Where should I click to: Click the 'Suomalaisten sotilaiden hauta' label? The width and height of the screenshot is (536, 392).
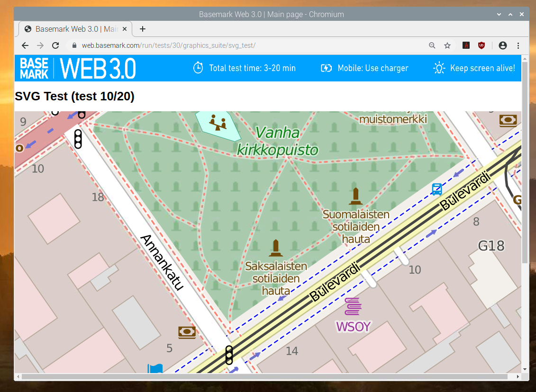[356, 227]
